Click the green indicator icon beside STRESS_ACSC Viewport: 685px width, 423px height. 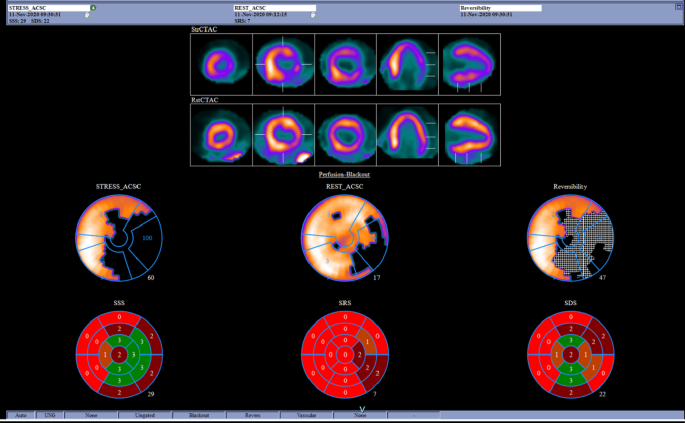click(x=93, y=7)
